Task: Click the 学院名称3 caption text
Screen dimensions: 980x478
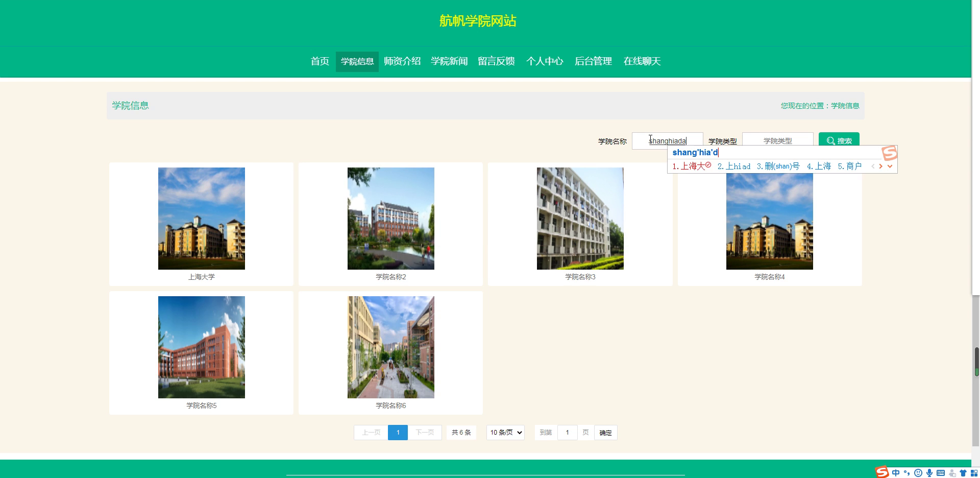Action: pos(580,277)
